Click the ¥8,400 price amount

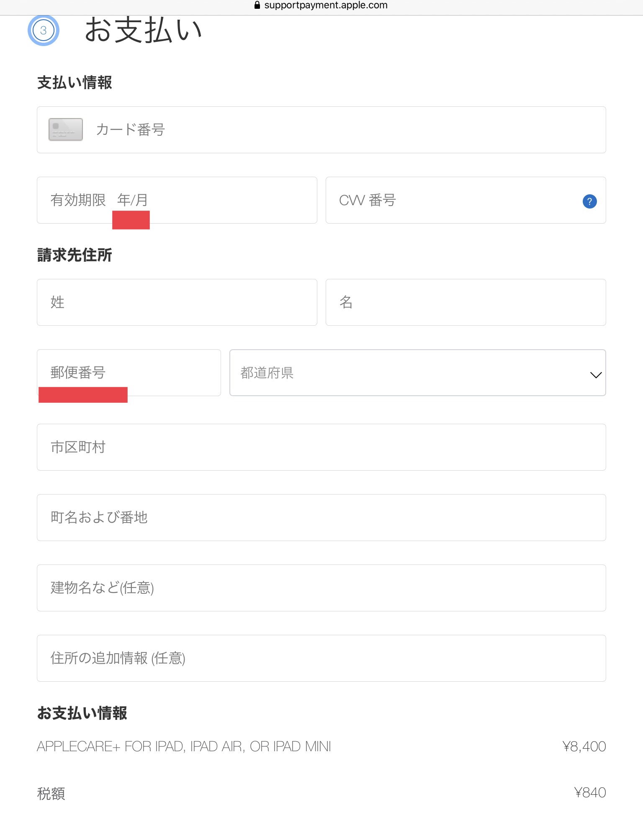[584, 746]
